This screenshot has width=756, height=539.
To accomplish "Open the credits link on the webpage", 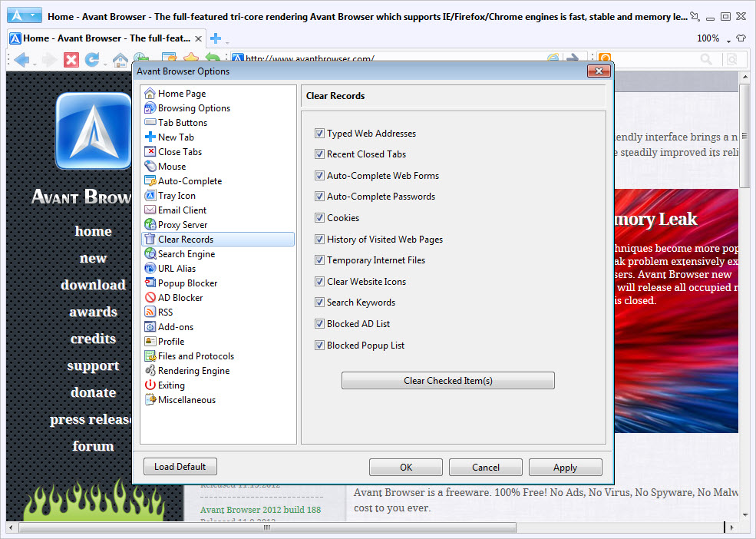I will click(93, 339).
